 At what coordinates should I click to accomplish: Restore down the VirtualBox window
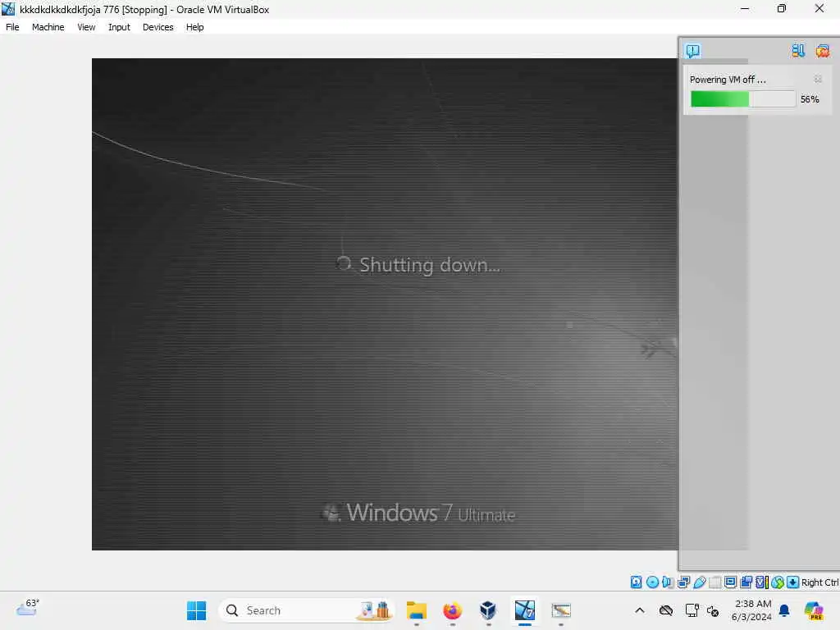coord(782,8)
